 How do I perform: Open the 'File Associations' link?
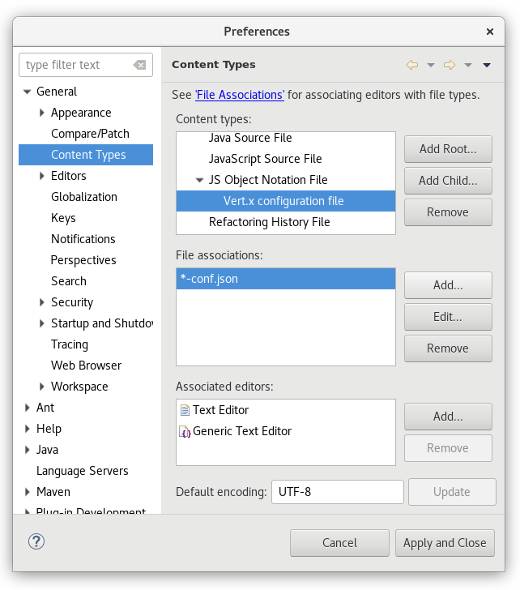point(239,95)
